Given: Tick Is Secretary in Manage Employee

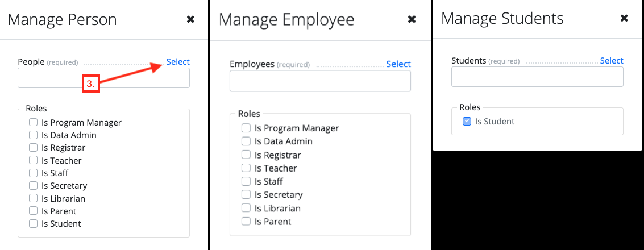Looking at the screenshot, I should coord(246,194).
